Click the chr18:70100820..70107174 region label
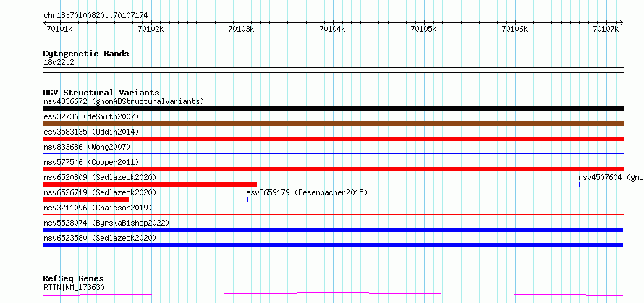 pyautogui.click(x=96, y=16)
